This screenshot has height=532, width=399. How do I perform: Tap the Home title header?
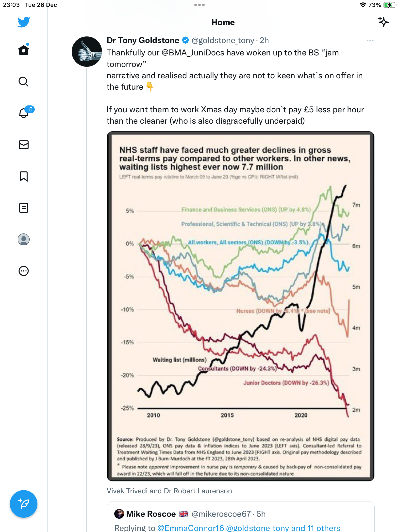point(223,22)
